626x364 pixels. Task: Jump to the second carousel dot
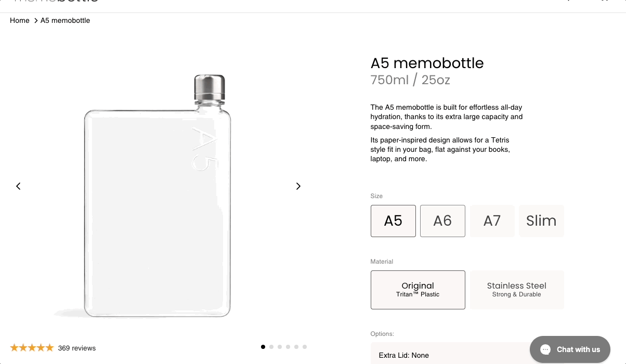[271, 347]
